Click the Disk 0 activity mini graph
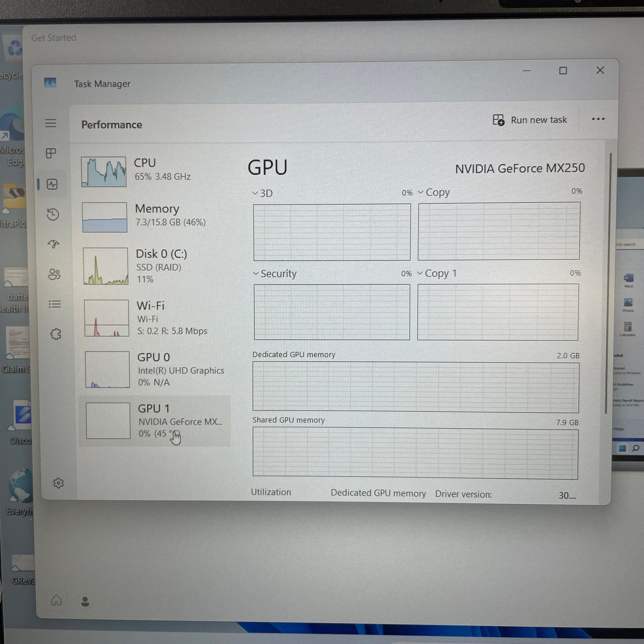 click(x=106, y=266)
